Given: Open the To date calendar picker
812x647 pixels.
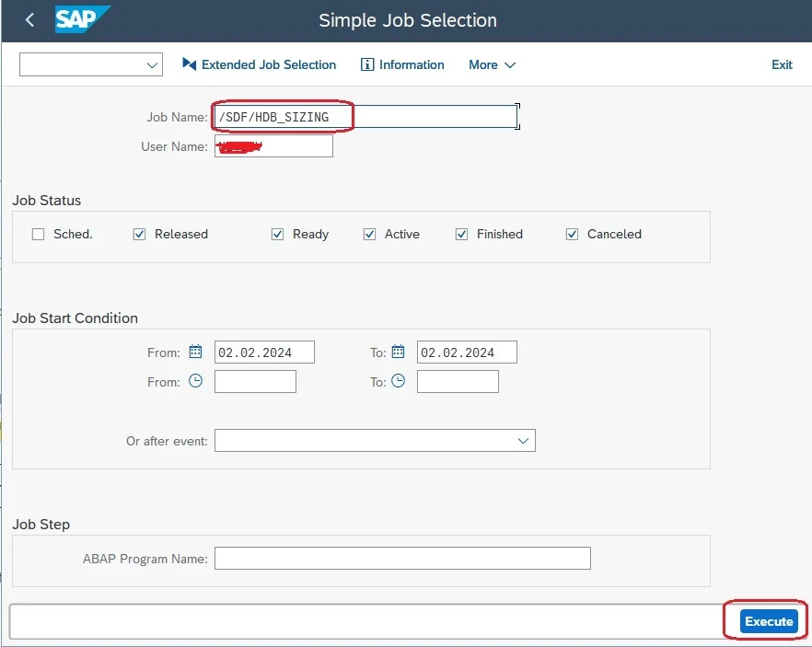Looking at the screenshot, I should pos(398,352).
